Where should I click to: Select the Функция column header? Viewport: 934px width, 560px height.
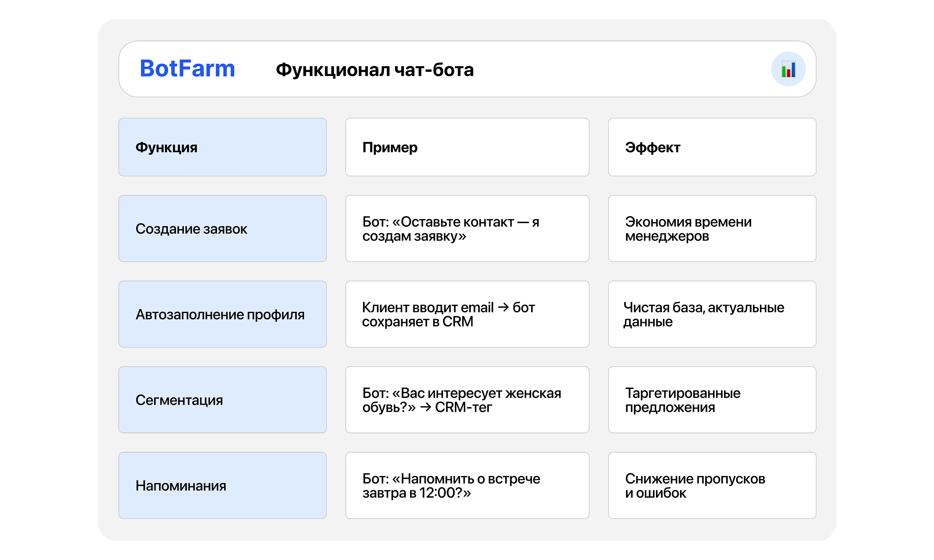(x=222, y=147)
